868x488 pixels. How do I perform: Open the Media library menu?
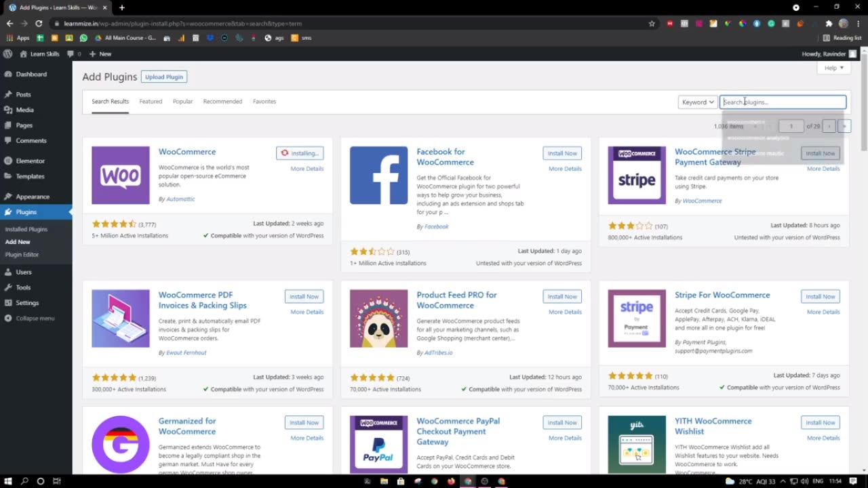click(24, 110)
